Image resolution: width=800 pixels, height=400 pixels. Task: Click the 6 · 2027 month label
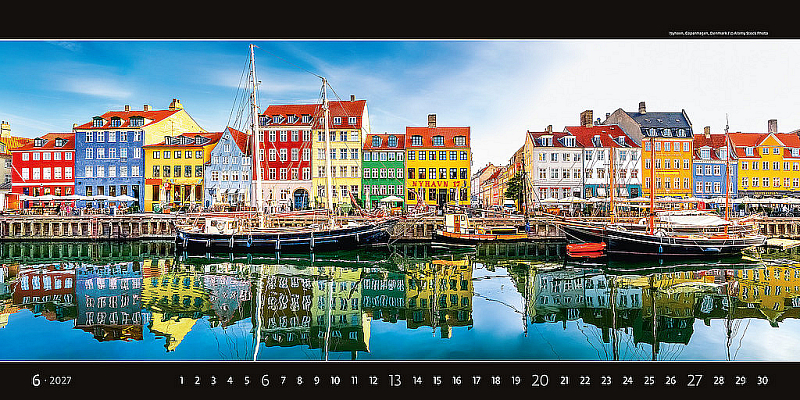coord(52,381)
